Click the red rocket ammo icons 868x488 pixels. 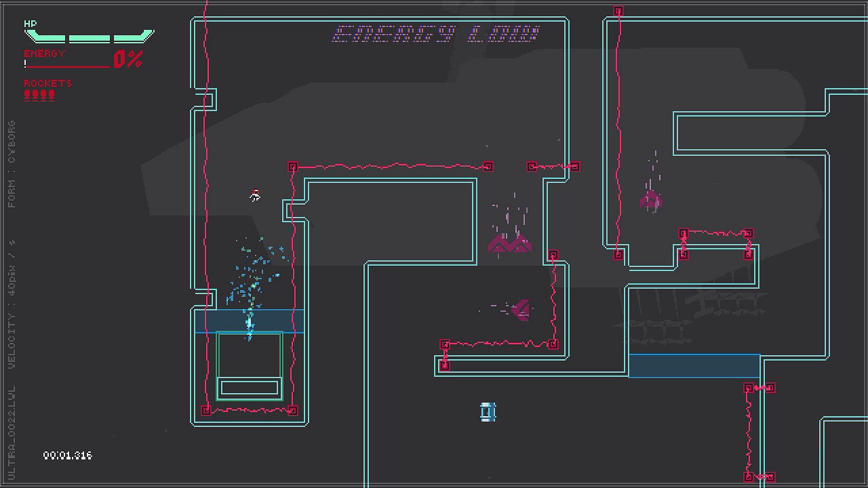pos(39,95)
